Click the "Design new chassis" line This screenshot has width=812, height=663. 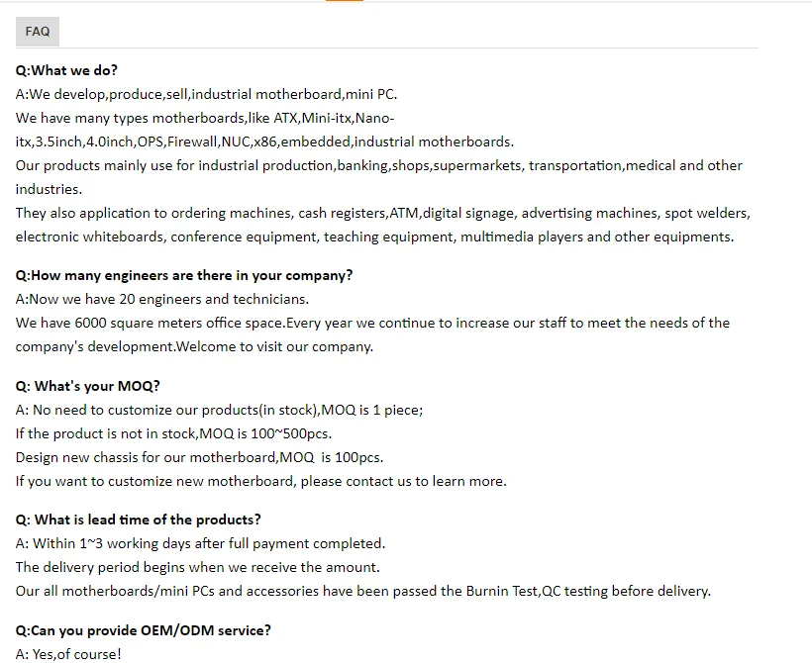pos(199,457)
